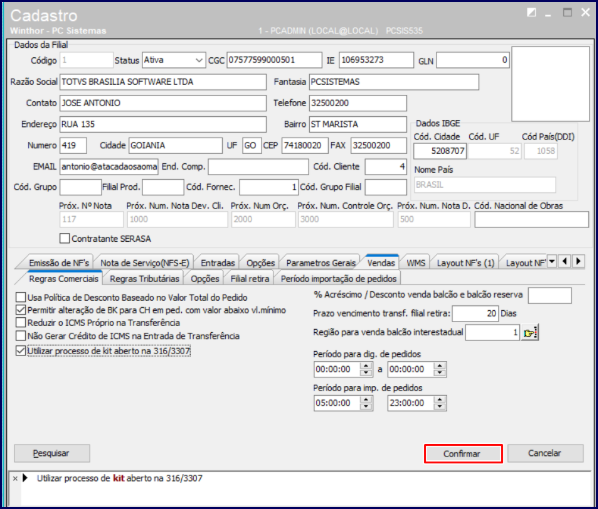The image size is (598, 509).
Task: Switch to Emissão de NF's tab
Action: pos(59,263)
